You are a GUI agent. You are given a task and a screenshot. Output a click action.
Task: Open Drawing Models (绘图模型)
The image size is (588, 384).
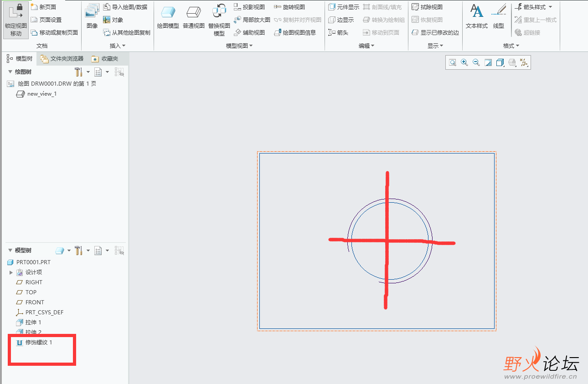click(168, 17)
